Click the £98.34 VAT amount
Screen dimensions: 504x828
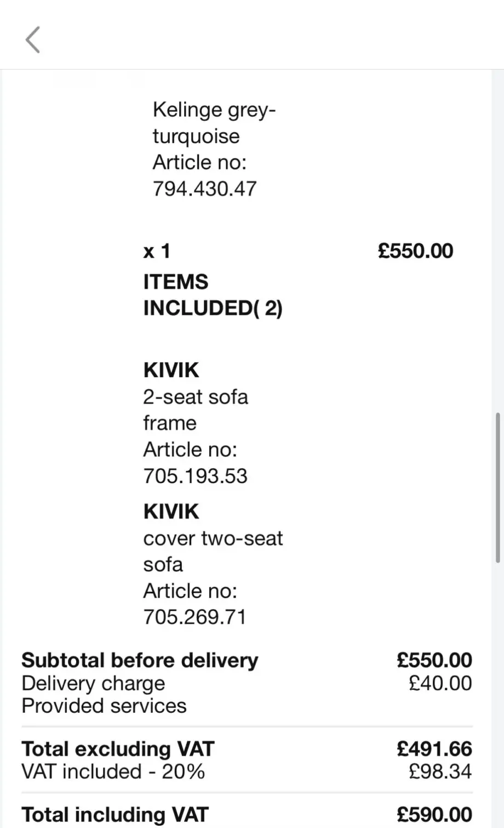pyautogui.click(x=440, y=772)
